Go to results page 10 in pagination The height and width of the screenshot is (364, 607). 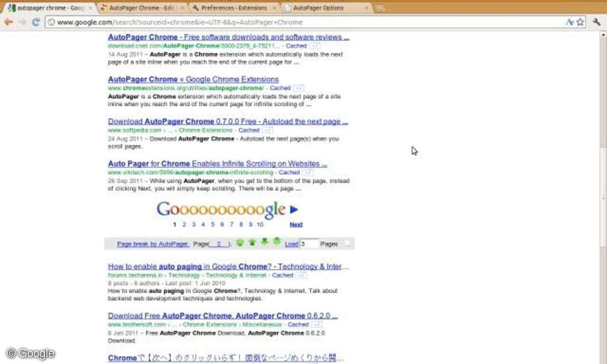pos(260,224)
